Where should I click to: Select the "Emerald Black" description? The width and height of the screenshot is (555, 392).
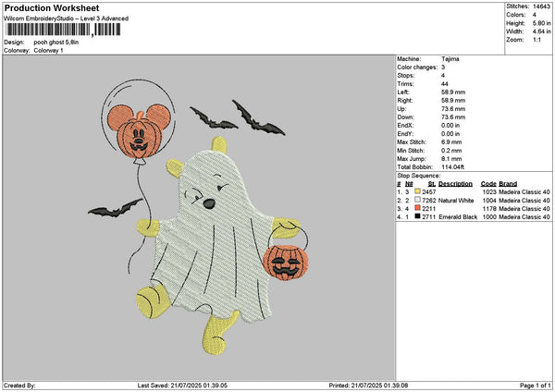pos(458,217)
